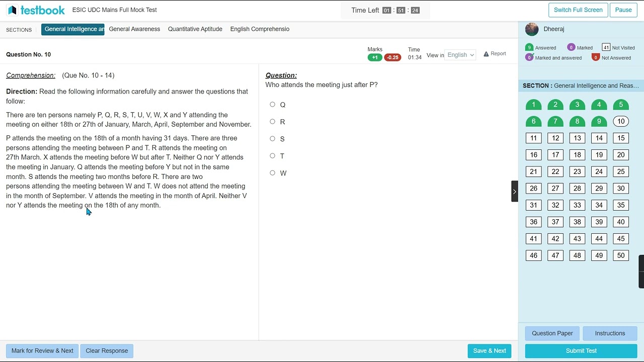Click the Not Answered count badge

point(596,57)
